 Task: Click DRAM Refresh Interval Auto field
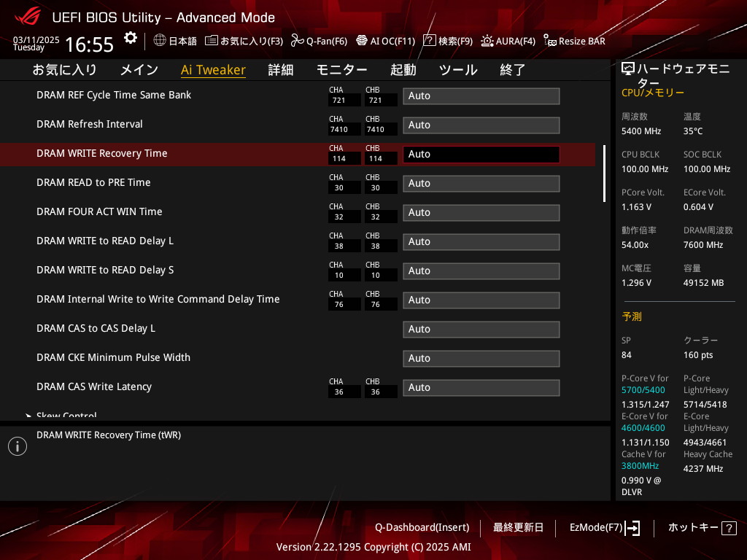(481, 125)
